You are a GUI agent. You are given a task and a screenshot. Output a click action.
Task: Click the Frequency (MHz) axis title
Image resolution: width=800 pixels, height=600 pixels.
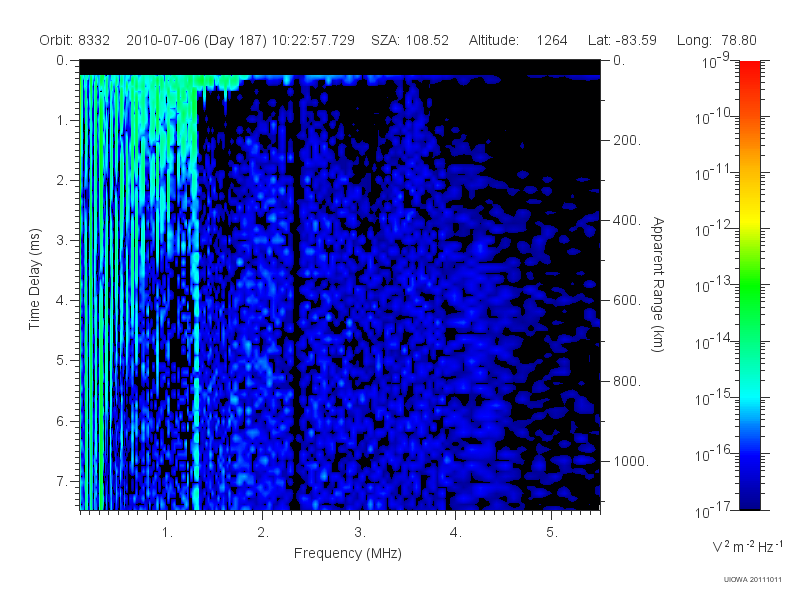(x=347, y=553)
